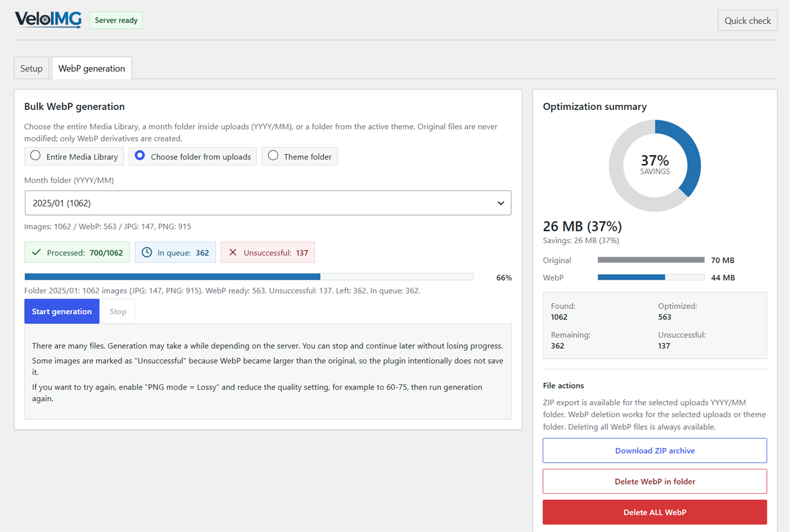Click the 'There are many files' notice paragraph

pyautogui.click(x=267, y=346)
